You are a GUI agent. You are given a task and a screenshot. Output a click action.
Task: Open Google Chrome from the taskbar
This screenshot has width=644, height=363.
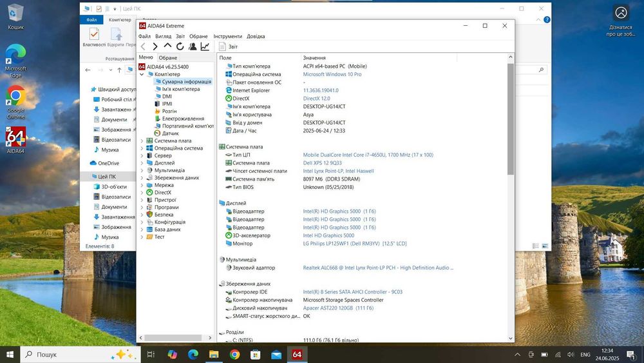tap(234, 355)
